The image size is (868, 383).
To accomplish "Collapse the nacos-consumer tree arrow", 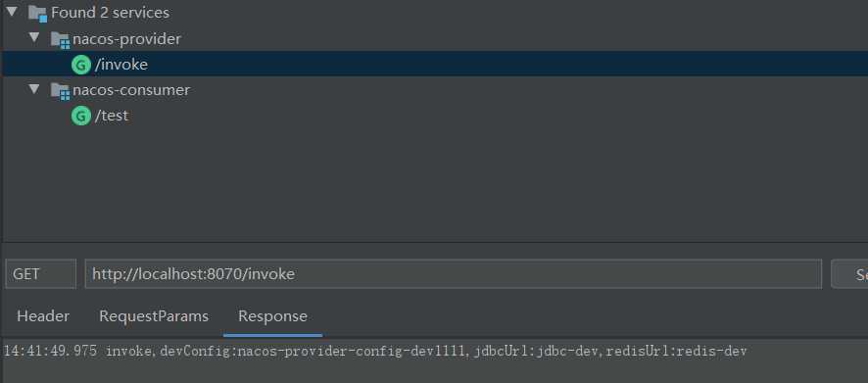I will [34, 88].
